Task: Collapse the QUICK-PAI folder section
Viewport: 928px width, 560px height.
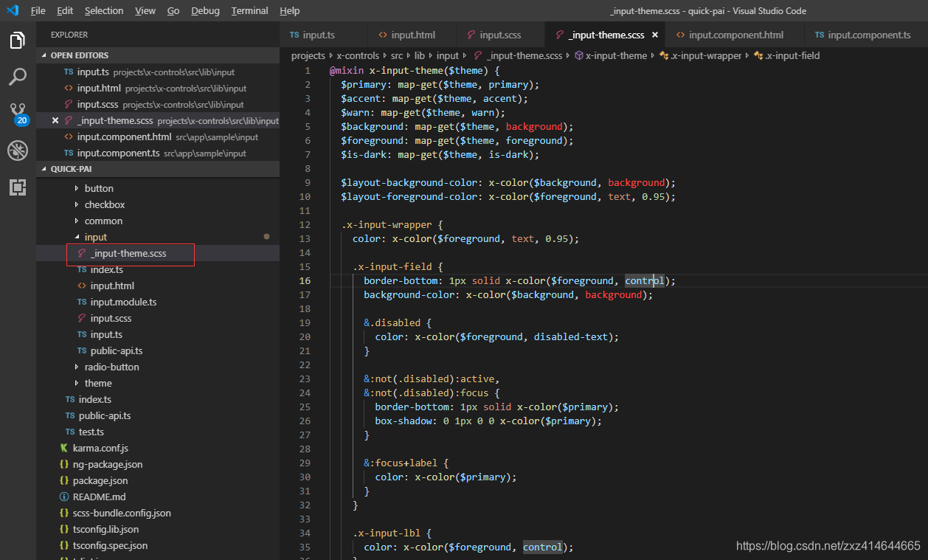Action: (x=158, y=169)
